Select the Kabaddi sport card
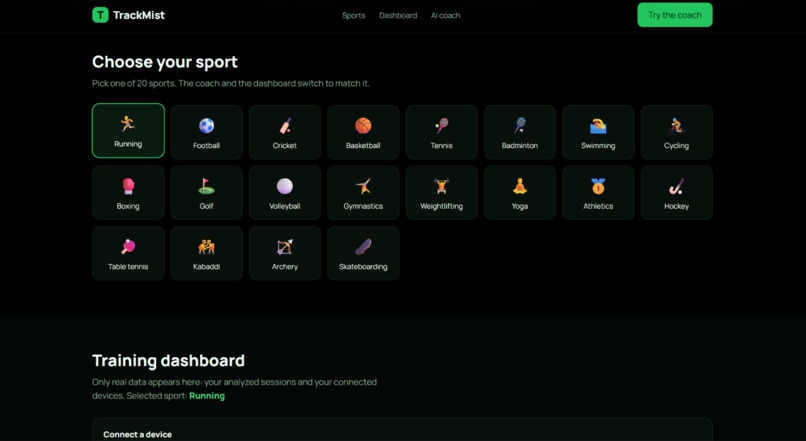 click(207, 253)
